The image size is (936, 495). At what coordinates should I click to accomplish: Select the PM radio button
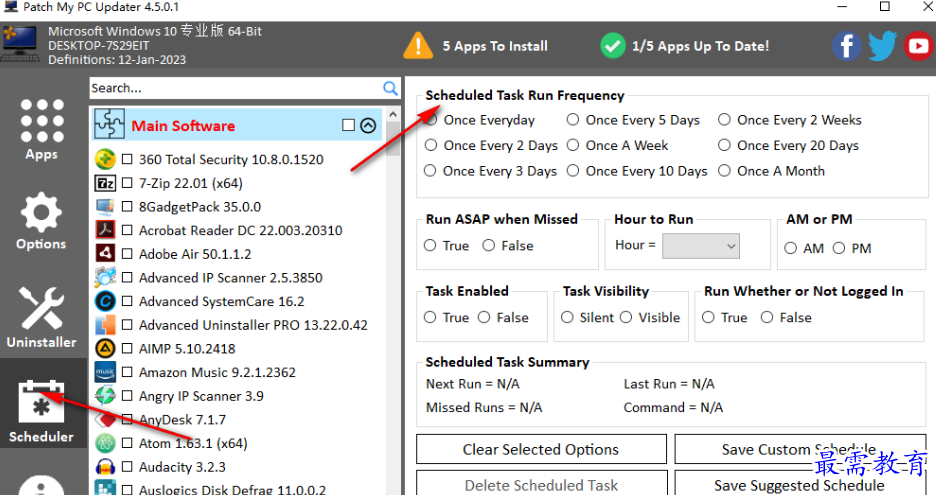839,248
